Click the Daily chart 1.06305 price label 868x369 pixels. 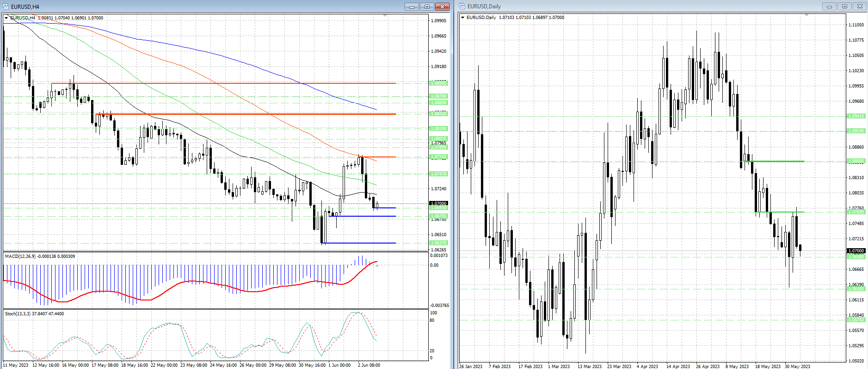856,289
